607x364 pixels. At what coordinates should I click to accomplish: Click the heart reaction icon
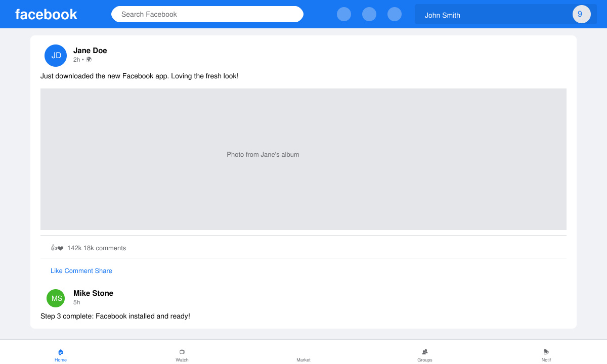[x=60, y=248]
